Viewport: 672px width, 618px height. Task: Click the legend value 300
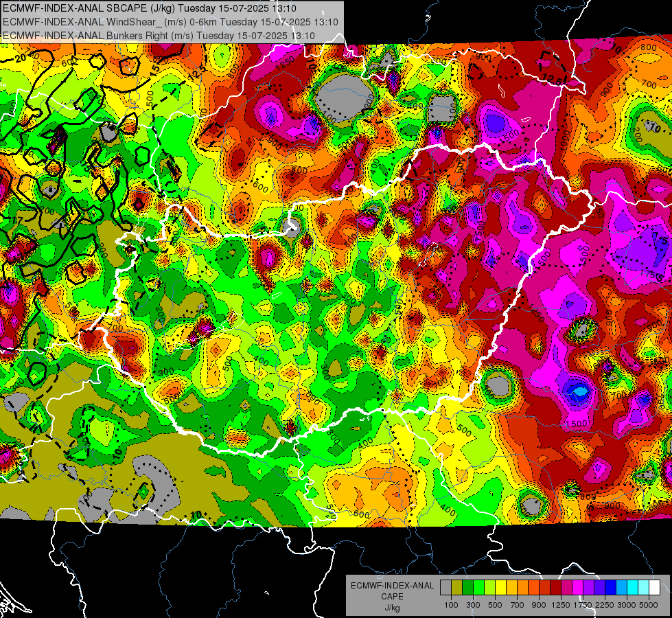pos(473,605)
